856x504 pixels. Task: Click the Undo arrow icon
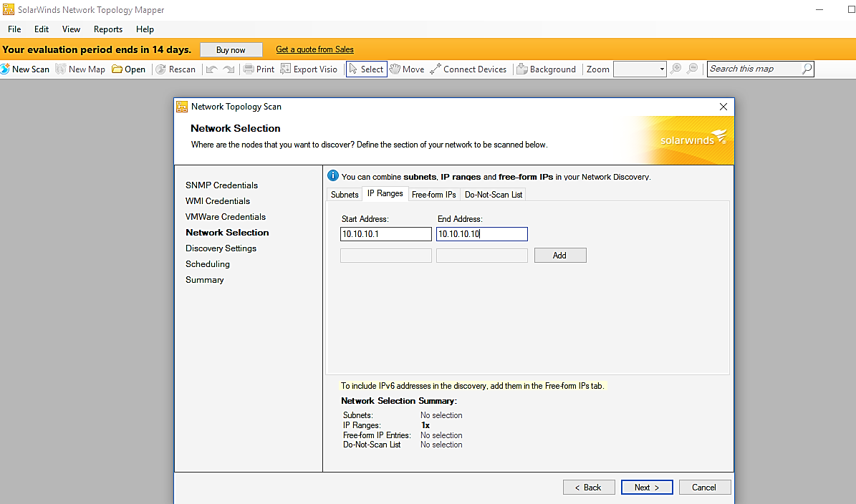pos(212,69)
